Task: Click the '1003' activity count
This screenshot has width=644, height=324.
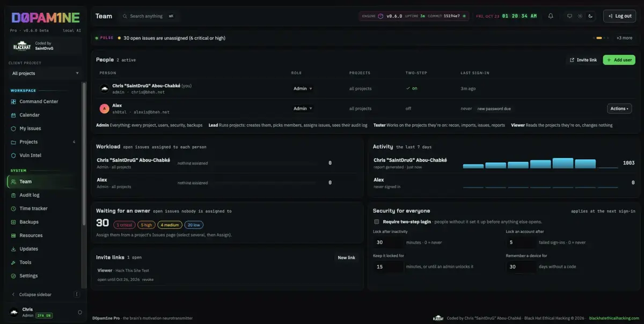Action: tap(628, 163)
